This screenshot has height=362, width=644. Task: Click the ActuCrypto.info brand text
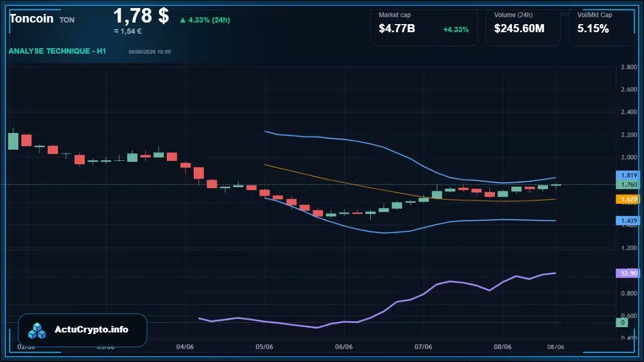[x=92, y=330]
